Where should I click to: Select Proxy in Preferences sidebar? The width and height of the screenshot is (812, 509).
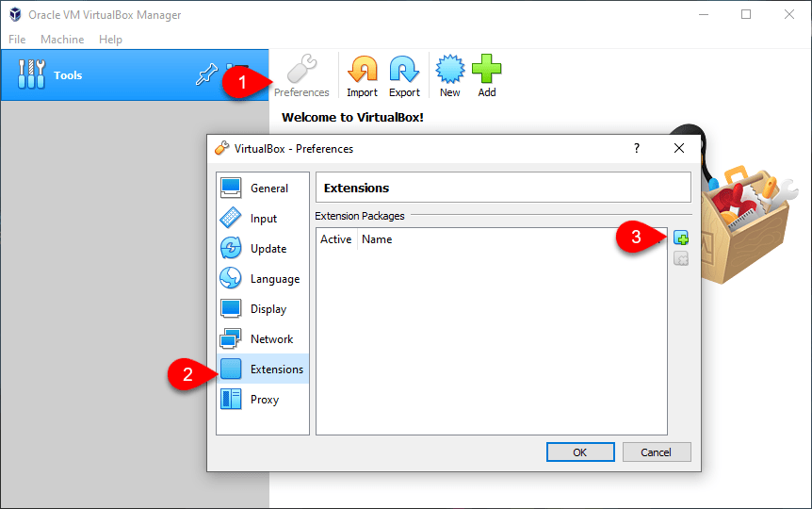(x=263, y=399)
